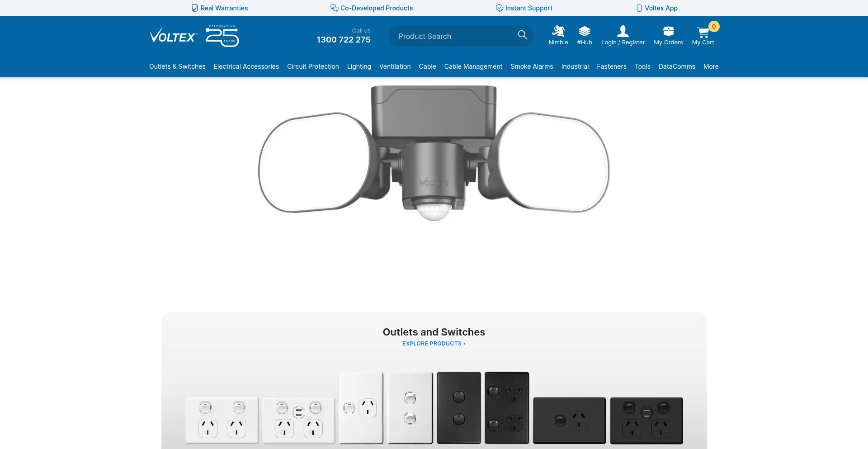This screenshot has height=449, width=868.
Task: Open Cable Management menu
Action: 473,66
